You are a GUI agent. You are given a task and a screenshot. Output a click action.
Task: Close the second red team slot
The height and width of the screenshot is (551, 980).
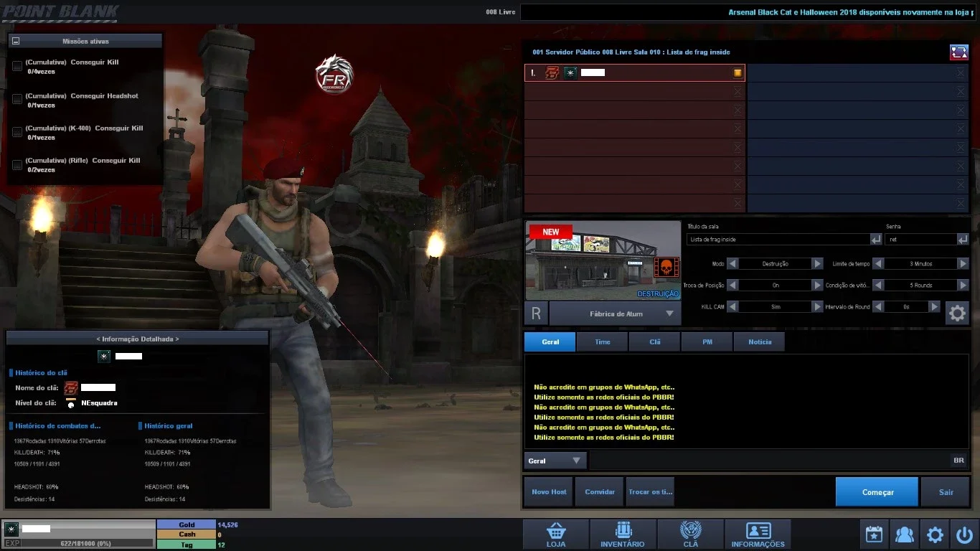738,91
